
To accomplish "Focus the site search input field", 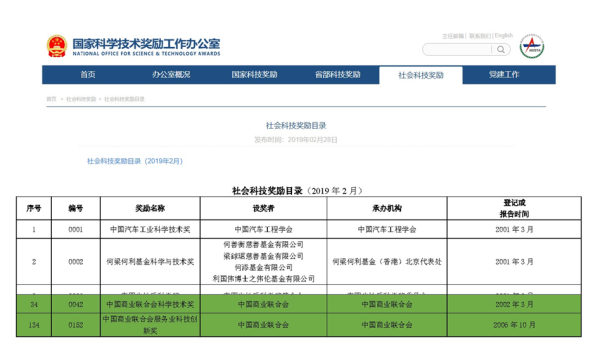I will pos(457,49).
